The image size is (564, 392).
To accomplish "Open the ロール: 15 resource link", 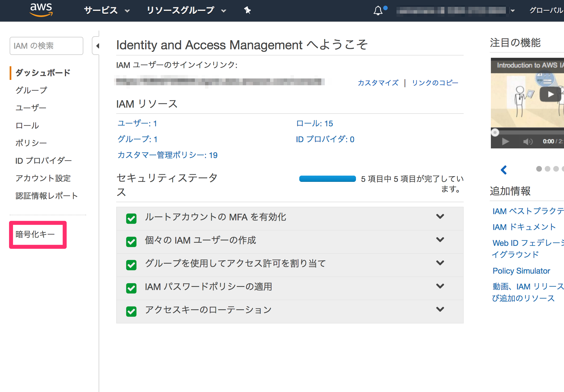I will tap(315, 123).
